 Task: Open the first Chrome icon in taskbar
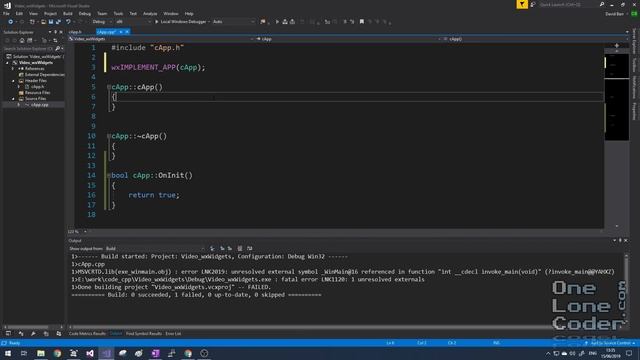(57, 353)
